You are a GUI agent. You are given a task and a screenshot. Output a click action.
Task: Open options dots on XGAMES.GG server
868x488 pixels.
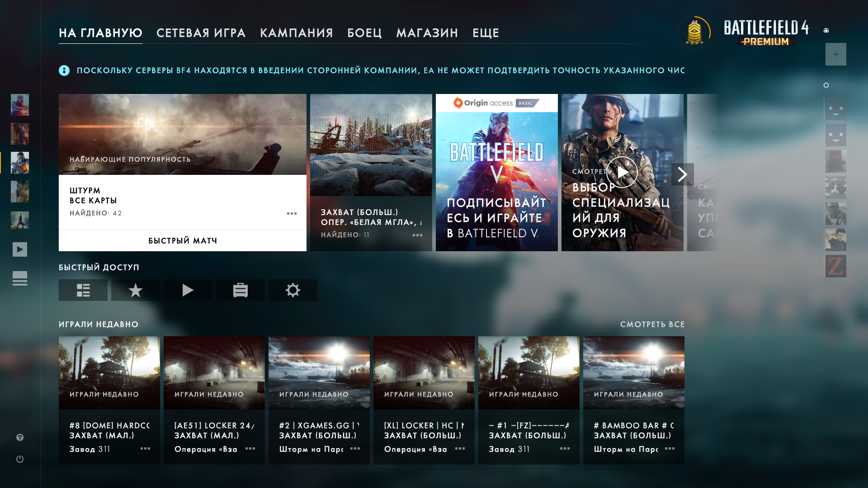click(x=355, y=449)
